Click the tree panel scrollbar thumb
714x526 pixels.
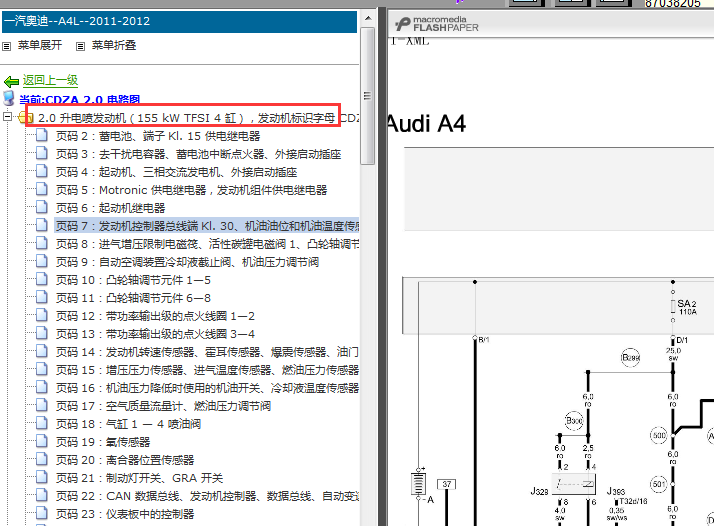point(367,96)
